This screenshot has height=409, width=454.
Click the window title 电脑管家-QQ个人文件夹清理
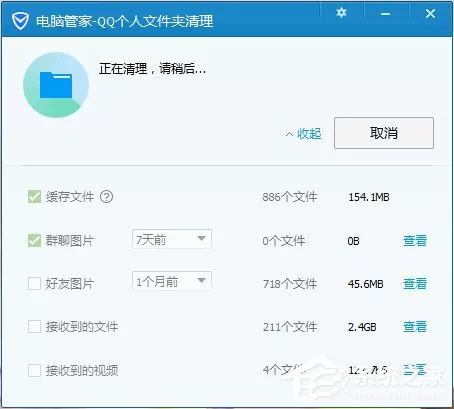click(x=124, y=21)
